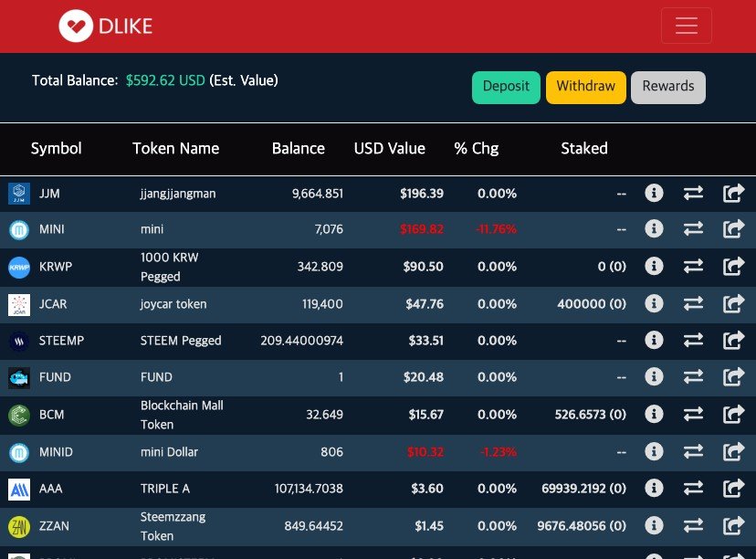Click share icon in JJM row
This screenshot has height=559, width=756.
tap(733, 194)
